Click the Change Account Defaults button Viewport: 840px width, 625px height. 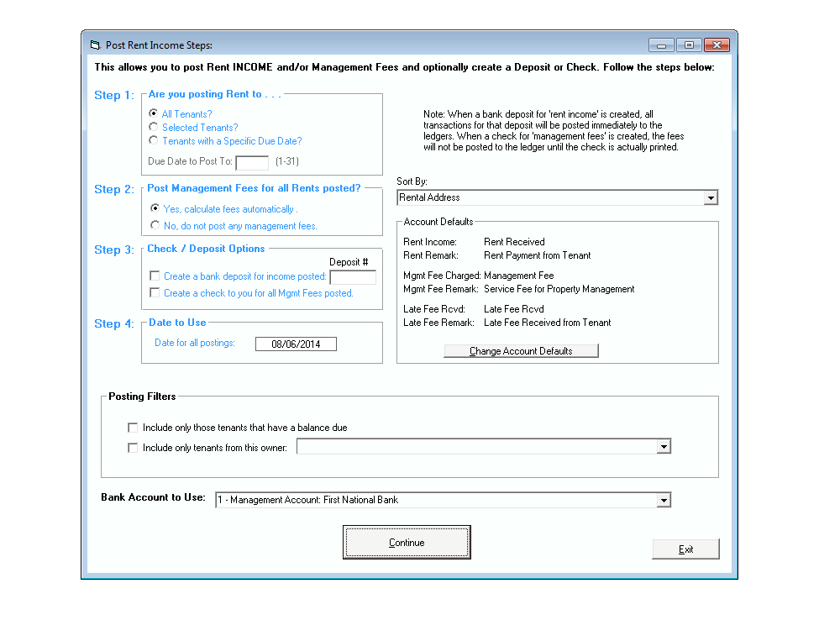(521, 350)
